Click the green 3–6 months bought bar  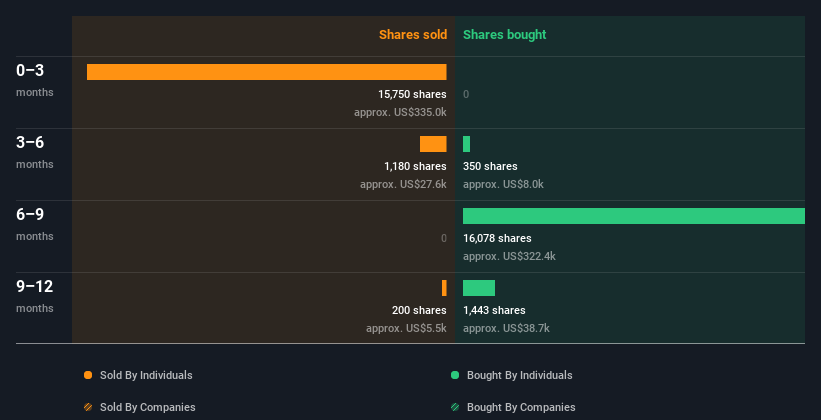(467, 143)
